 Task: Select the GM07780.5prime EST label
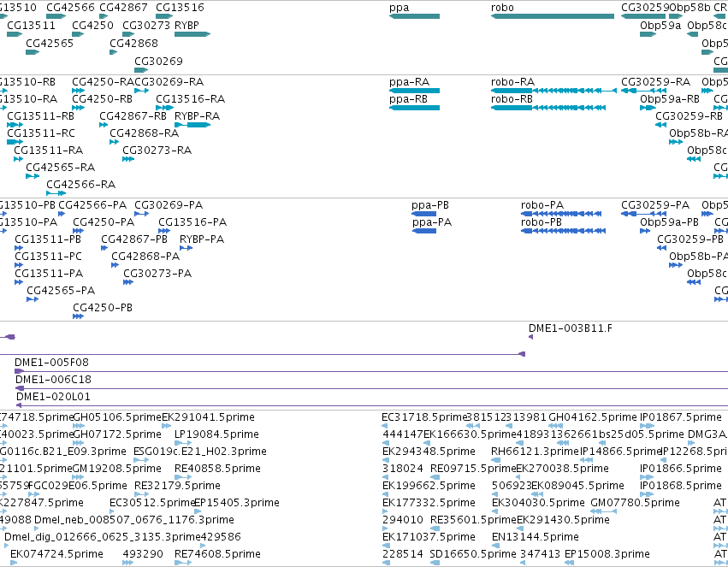[635, 503]
